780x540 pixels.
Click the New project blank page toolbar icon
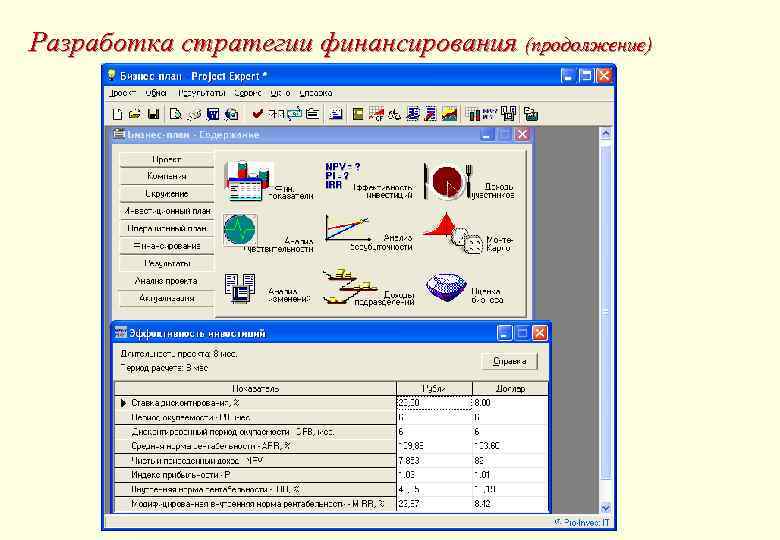pyautogui.click(x=117, y=114)
